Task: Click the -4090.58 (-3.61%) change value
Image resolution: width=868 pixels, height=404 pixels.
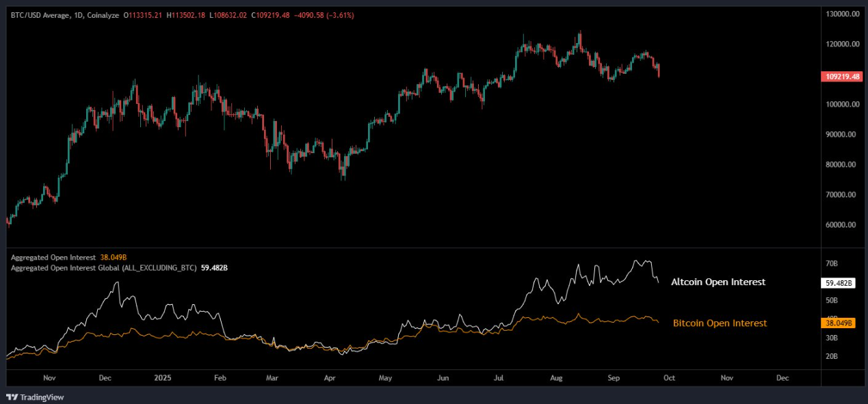Action: [325, 15]
